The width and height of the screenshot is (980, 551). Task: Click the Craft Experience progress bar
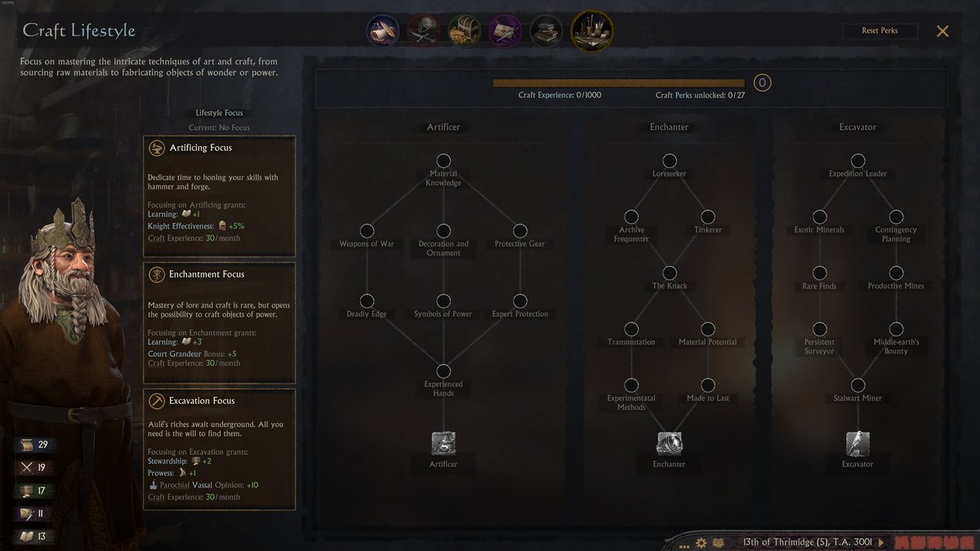618,82
